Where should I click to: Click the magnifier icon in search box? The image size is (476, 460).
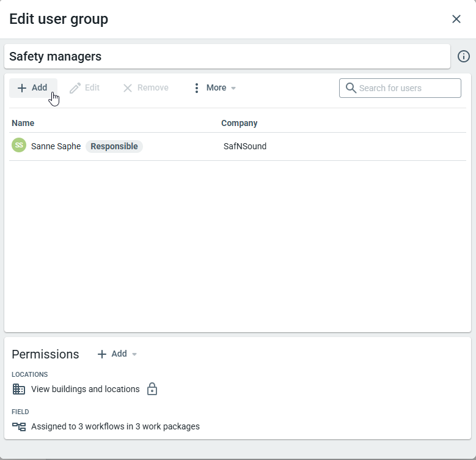(x=351, y=88)
